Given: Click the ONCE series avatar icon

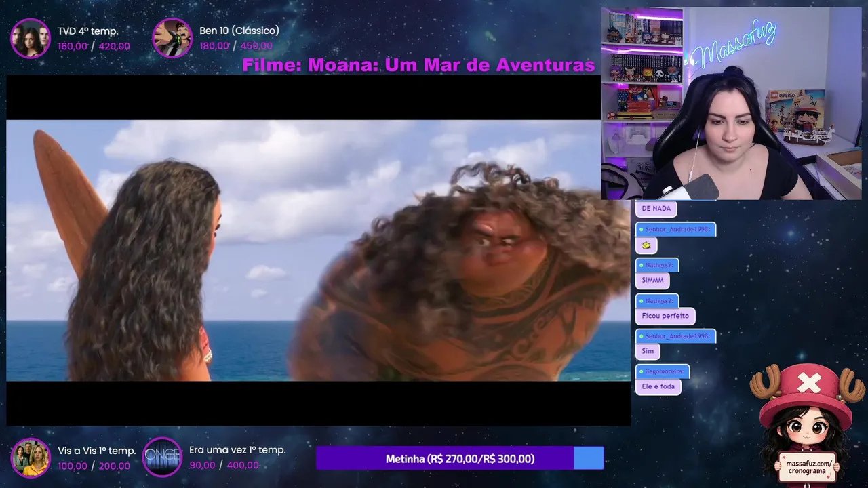Looking at the screenshot, I should pos(163,457).
